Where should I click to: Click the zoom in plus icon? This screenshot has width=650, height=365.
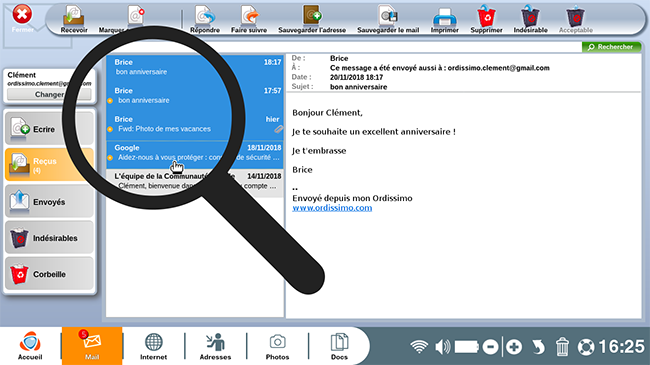(514, 347)
